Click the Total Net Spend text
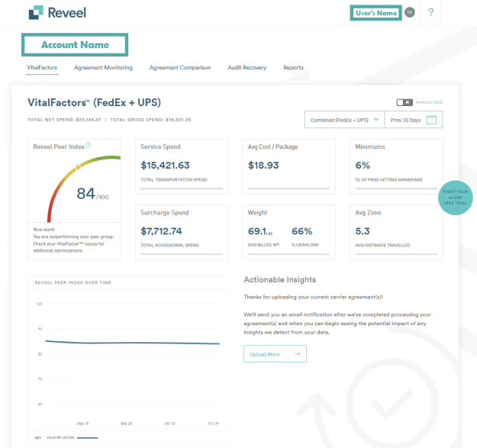 click(64, 120)
